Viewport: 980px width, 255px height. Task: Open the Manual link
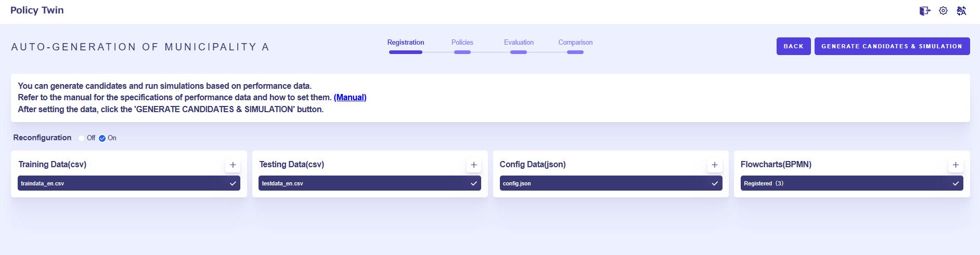pos(350,97)
